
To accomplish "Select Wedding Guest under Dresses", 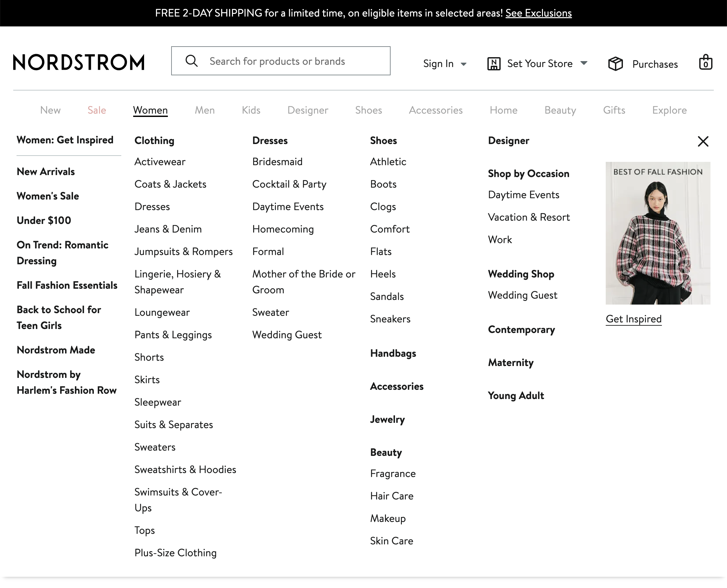I will pyautogui.click(x=287, y=335).
